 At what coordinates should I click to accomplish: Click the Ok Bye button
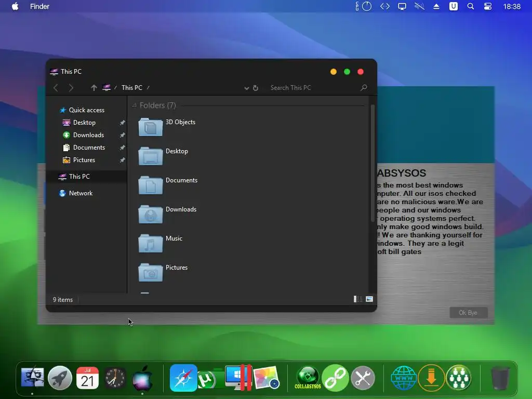(468, 312)
